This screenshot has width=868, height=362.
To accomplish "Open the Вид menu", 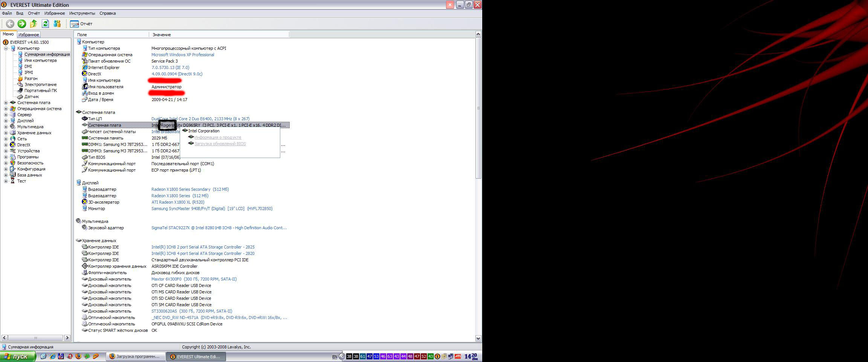I will pos(20,13).
